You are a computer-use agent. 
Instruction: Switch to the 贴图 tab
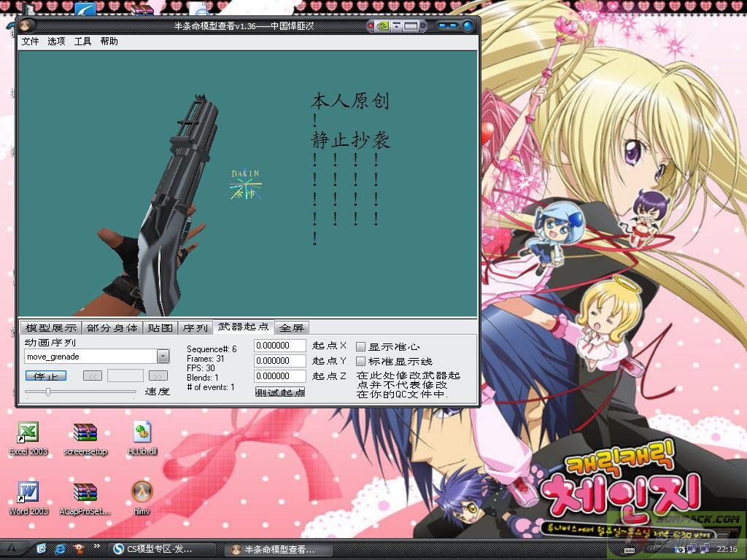click(159, 328)
